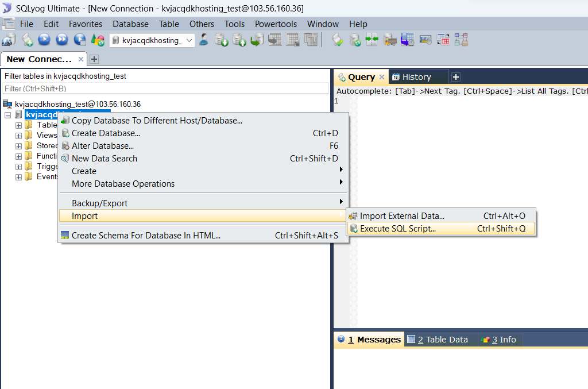
Task: Click the Notification Services monitor clock icon
Action: (407, 40)
